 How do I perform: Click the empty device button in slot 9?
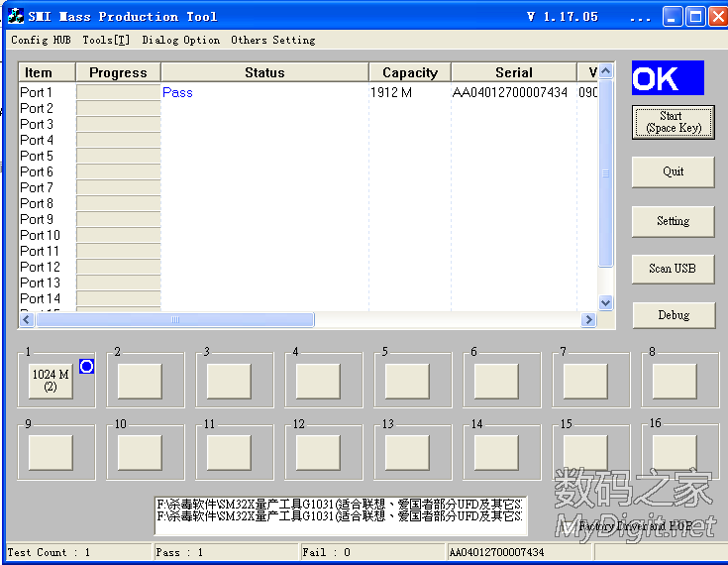(x=51, y=453)
